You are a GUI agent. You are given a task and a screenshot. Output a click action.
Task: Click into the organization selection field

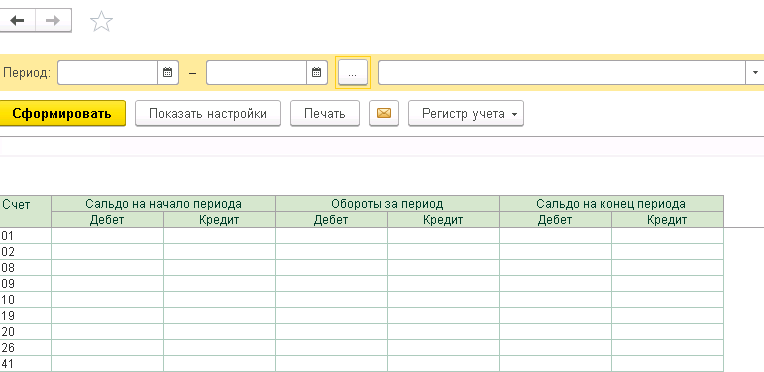pyautogui.click(x=562, y=73)
